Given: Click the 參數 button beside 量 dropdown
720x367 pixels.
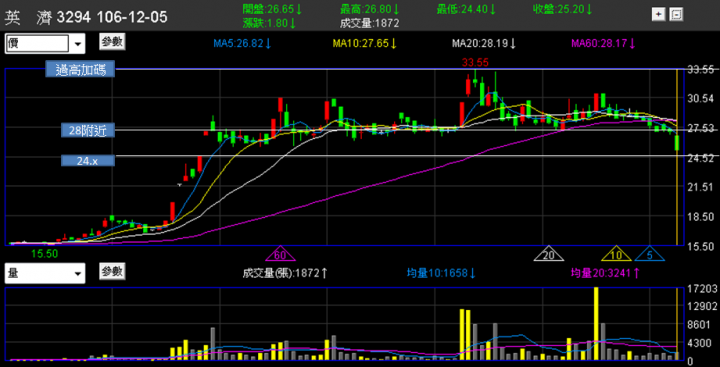Looking at the screenshot, I should click(112, 271).
